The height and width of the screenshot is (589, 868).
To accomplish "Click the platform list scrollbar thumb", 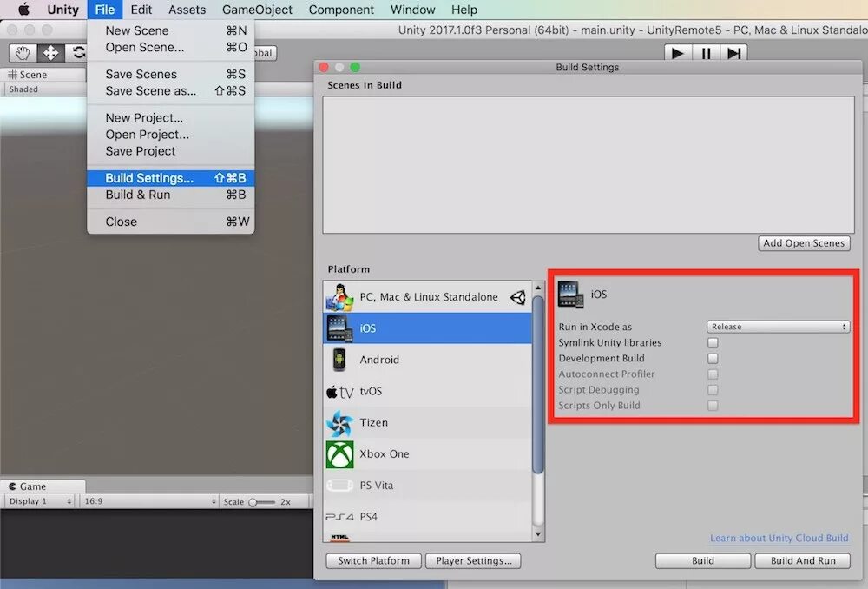I will [x=538, y=385].
